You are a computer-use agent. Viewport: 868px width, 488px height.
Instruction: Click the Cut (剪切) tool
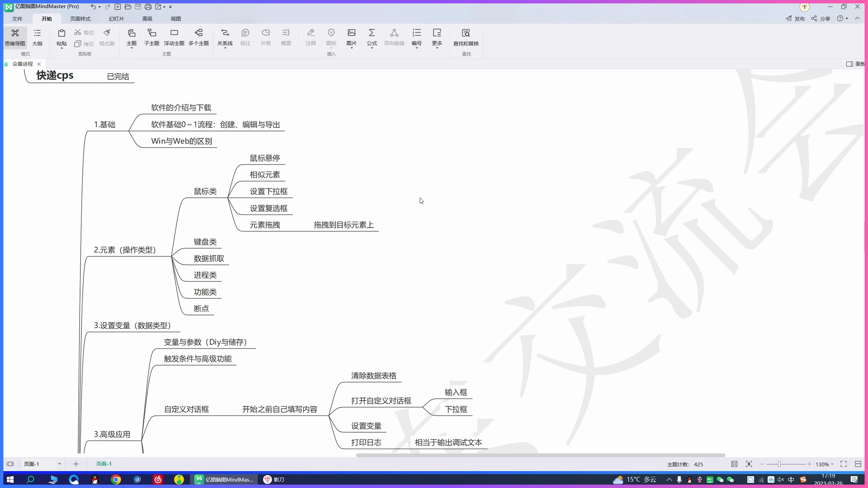pos(84,33)
